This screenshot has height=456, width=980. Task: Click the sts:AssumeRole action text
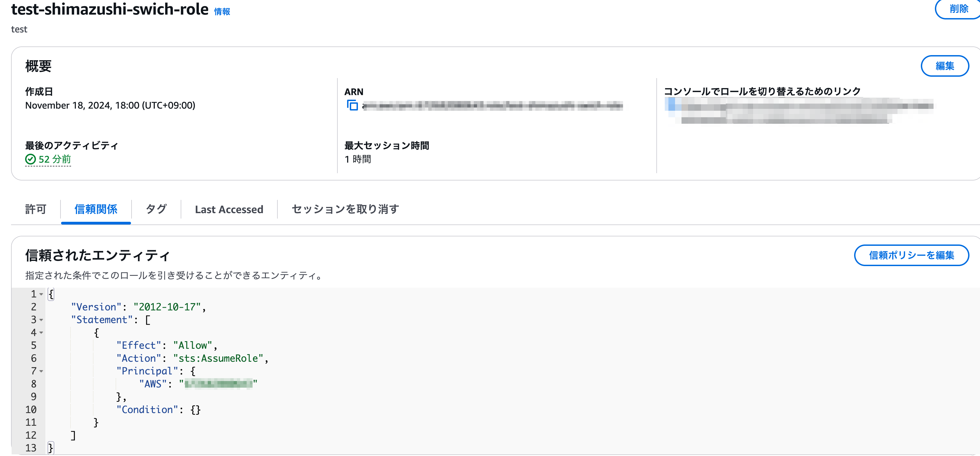click(218, 358)
